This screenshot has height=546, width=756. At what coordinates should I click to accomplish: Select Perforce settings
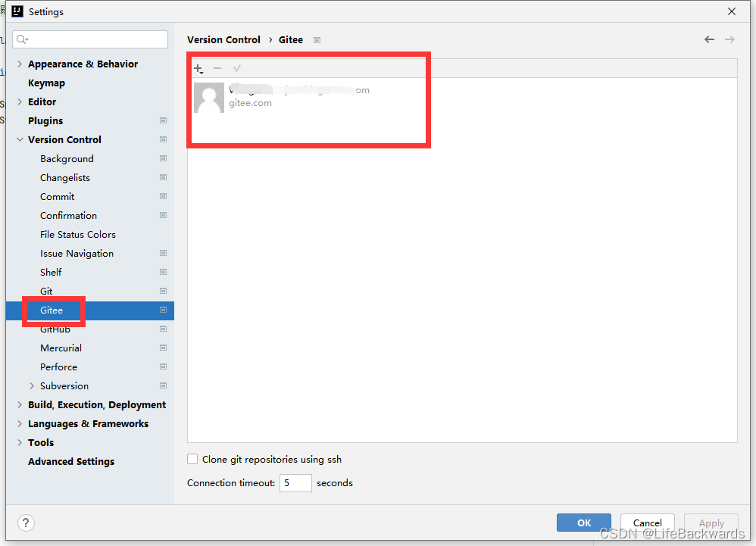point(58,367)
